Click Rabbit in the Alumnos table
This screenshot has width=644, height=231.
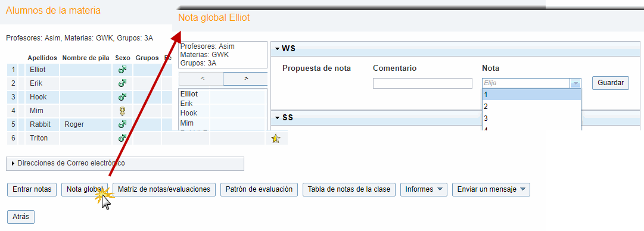pos(40,124)
